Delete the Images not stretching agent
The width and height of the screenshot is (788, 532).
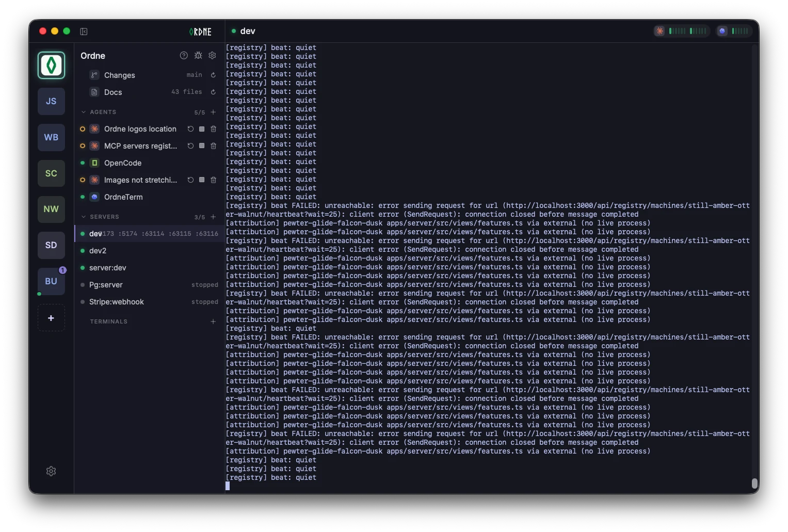point(213,180)
